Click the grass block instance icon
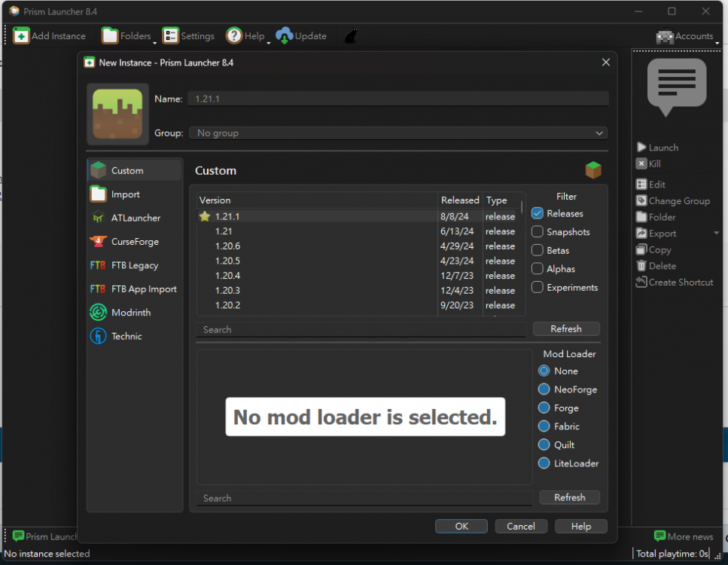The width and height of the screenshot is (728, 565). (x=117, y=114)
